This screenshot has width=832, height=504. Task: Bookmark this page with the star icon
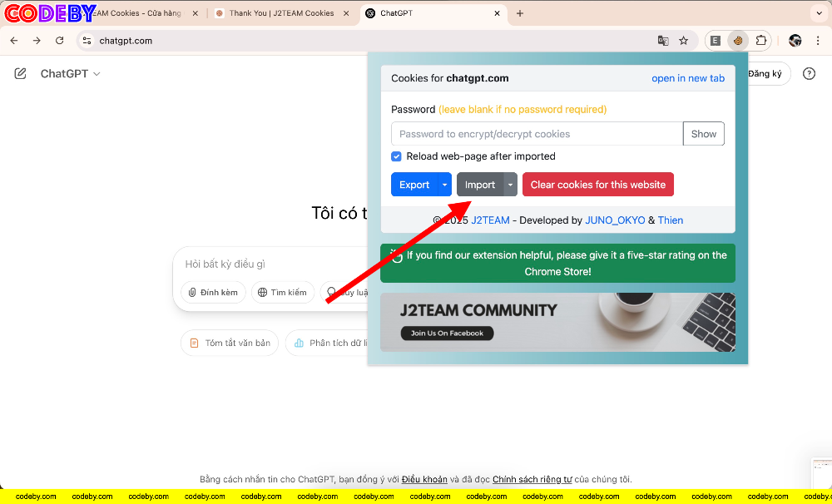[x=683, y=41]
